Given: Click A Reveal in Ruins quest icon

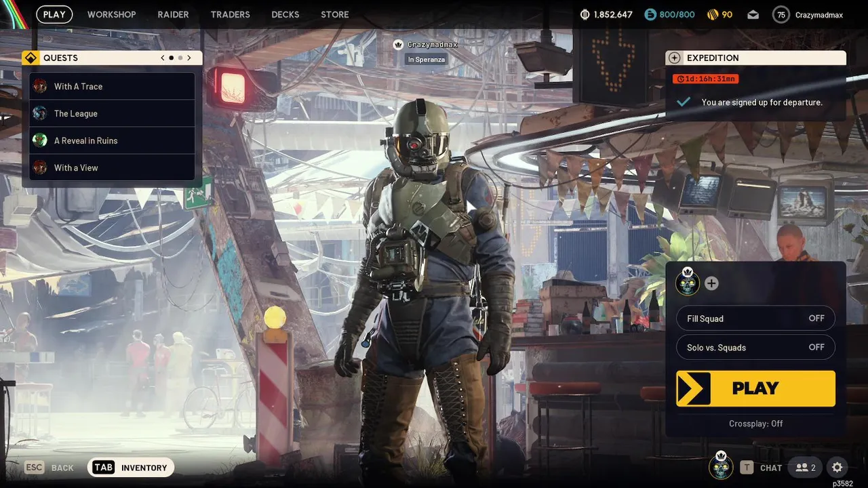Looking at the screenshot, I should point(40,140).
